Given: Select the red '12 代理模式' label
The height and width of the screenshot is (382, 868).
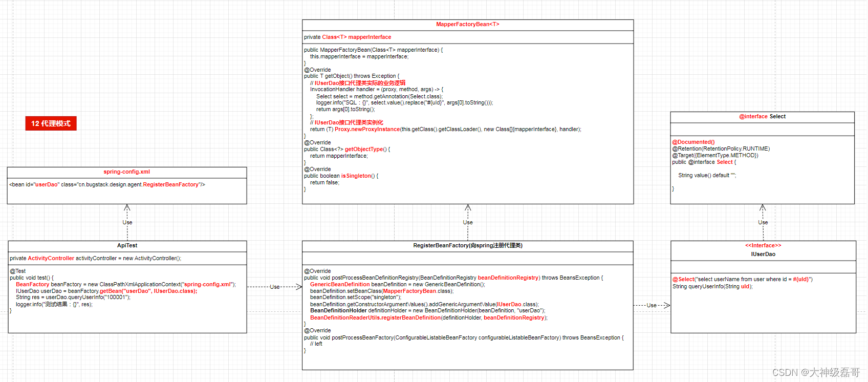Looking at the screenshot, I should [51, 123].
